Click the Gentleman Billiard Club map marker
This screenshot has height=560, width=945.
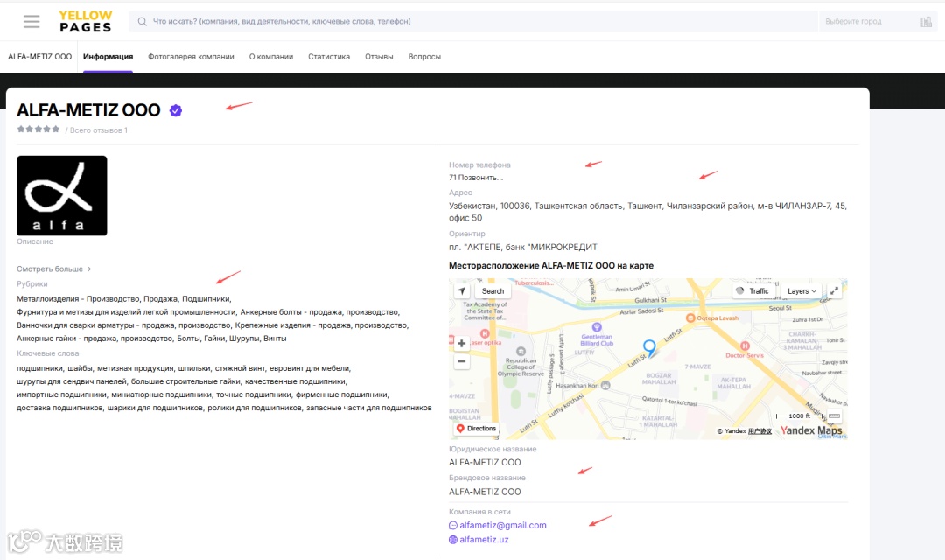coord(597,327)
